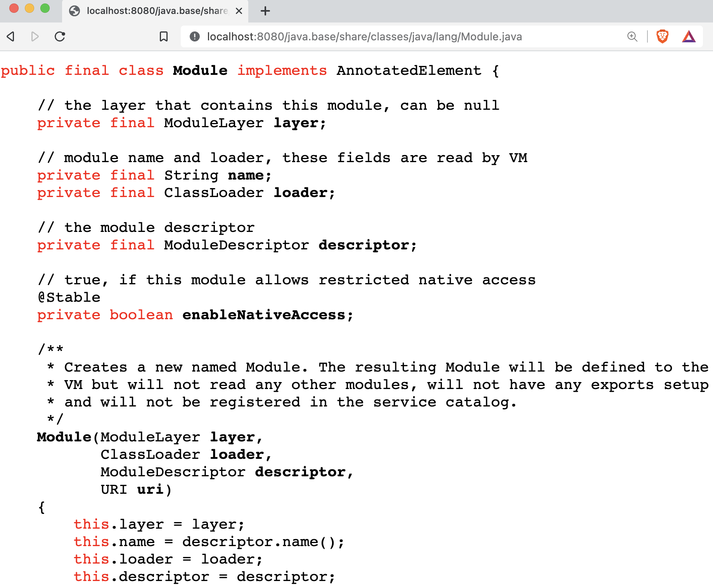Open Brave Rewards triangle icon

click(x=689, y=36)
